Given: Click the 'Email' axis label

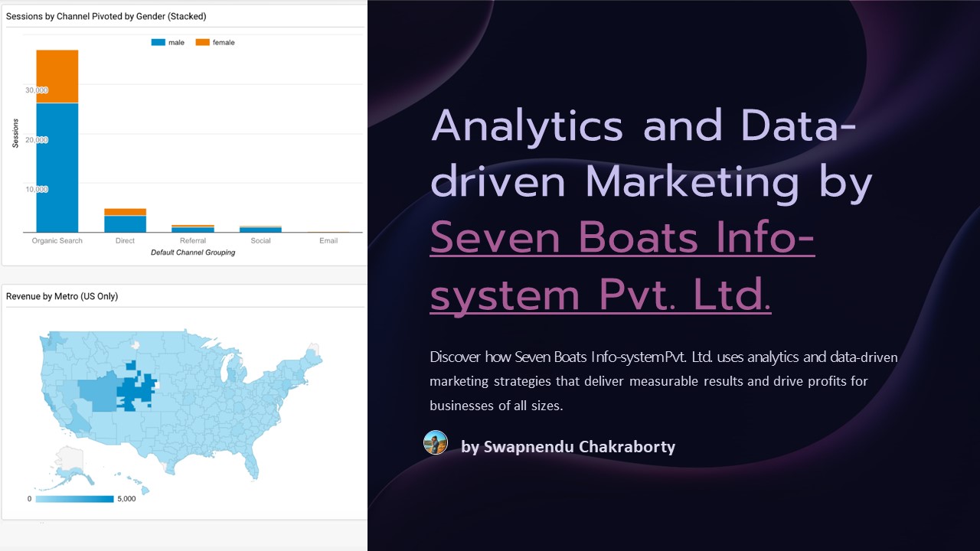Looking at the screenshot, I should pyautogui.click(x=328, y=240).
